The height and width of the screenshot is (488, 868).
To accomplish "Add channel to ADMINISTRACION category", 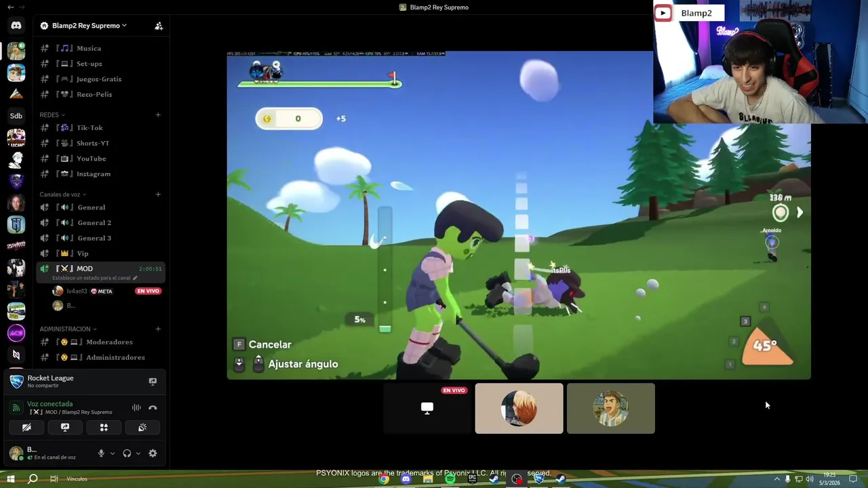I will point(158,329).
